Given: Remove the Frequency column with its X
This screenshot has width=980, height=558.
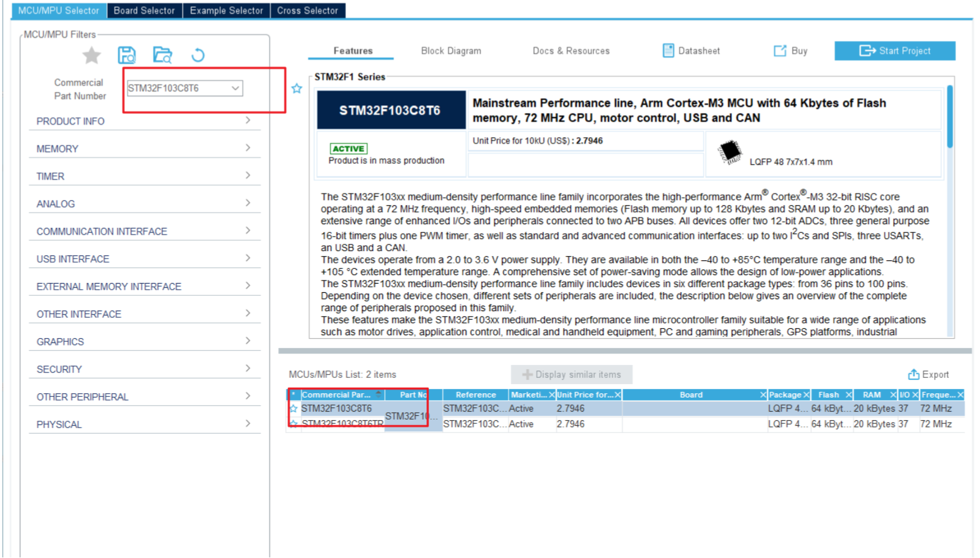Looking at the screenshot, I should (960, 395).
